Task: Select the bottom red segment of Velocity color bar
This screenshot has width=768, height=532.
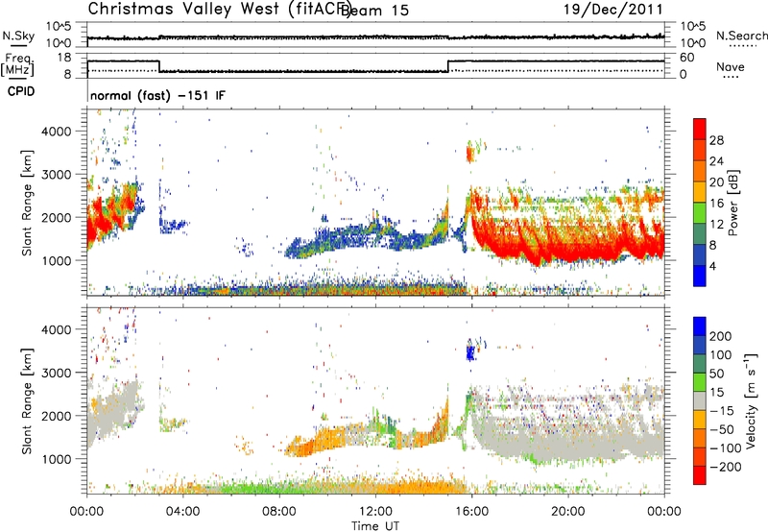Action: point(700,475)
